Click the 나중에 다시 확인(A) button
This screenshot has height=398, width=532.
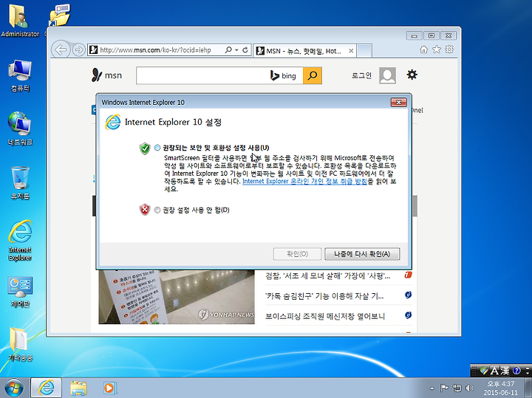click(x=362, y=254)
